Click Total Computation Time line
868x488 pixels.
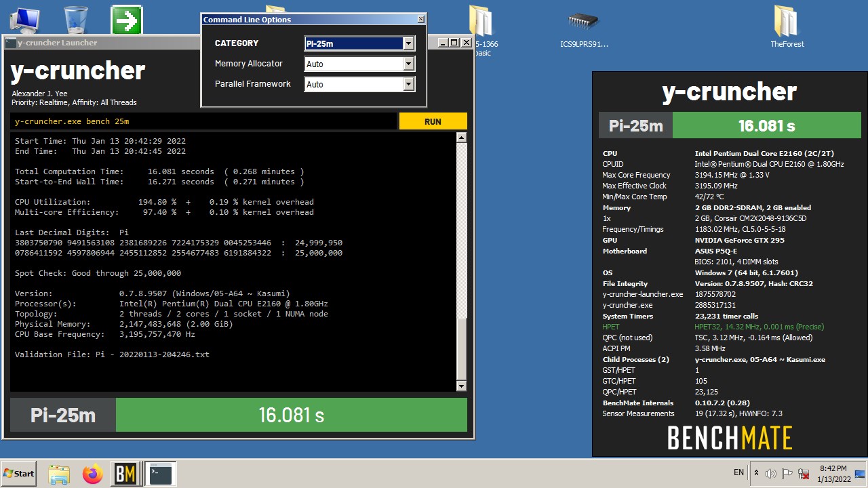[159, 171]
